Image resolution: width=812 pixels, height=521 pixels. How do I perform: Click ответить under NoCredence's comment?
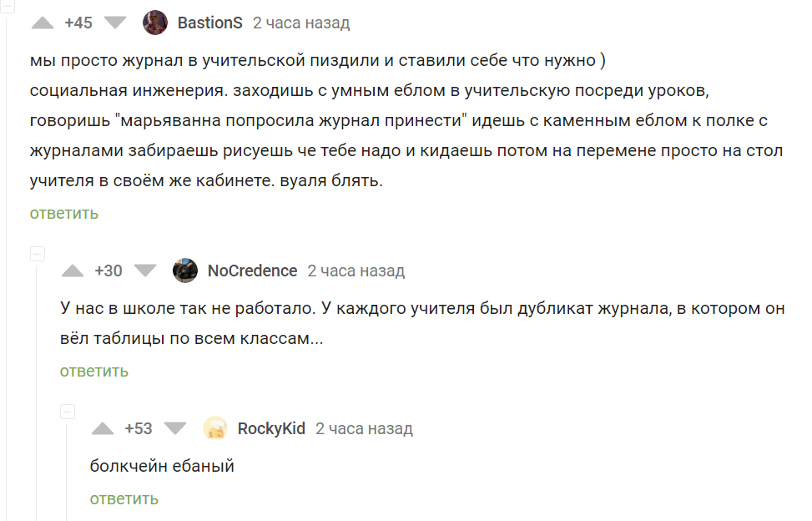[94, 371]
